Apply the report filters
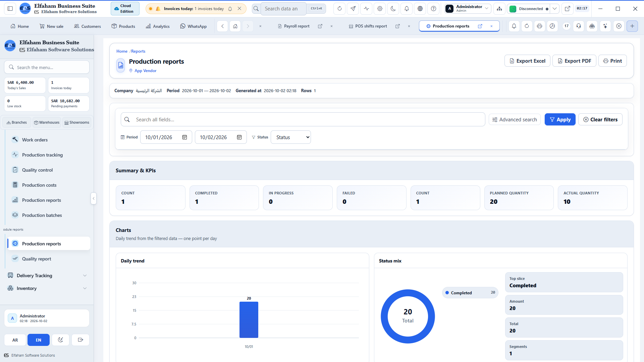Image resolution: width=644 pixels, height=362 pixels. [x=560, y=120]
